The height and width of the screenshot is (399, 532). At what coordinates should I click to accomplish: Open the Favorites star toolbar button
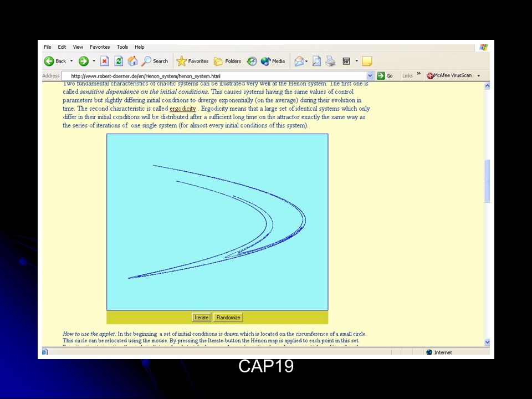pos(192,61)
